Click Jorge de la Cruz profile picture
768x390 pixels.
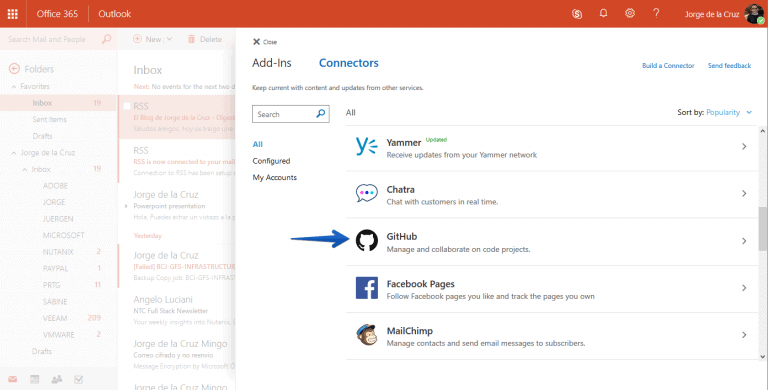754,14
